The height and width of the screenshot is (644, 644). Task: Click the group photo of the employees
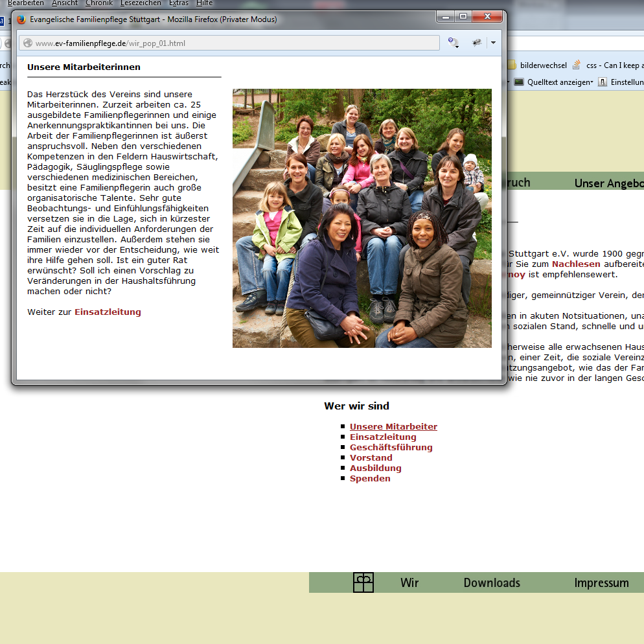362,218
